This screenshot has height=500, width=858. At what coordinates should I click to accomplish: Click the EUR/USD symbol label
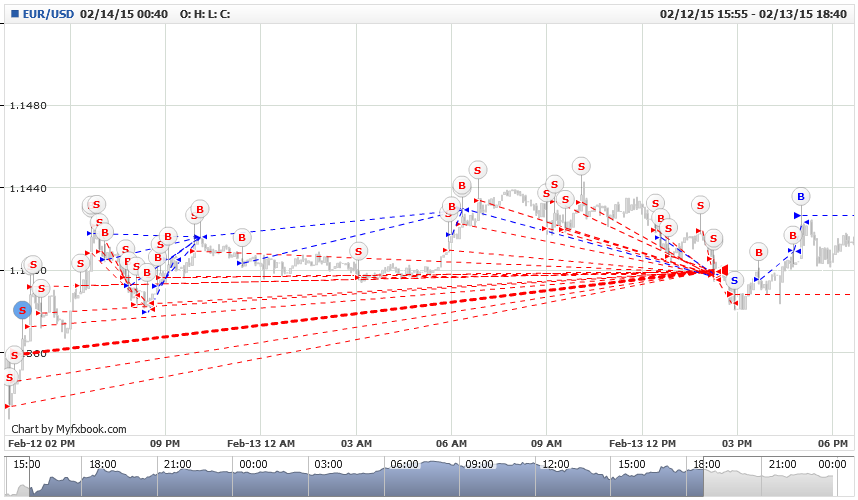click(x=48, y=14)
